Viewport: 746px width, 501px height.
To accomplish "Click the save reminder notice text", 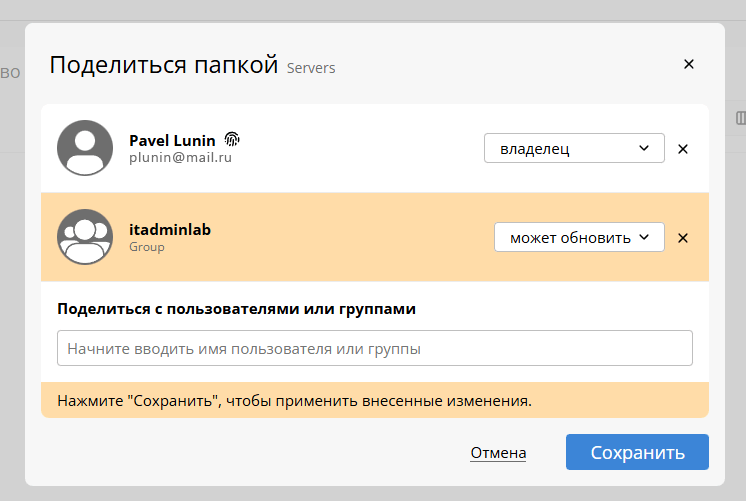I will pyautogui.click(x=294, y=401).
